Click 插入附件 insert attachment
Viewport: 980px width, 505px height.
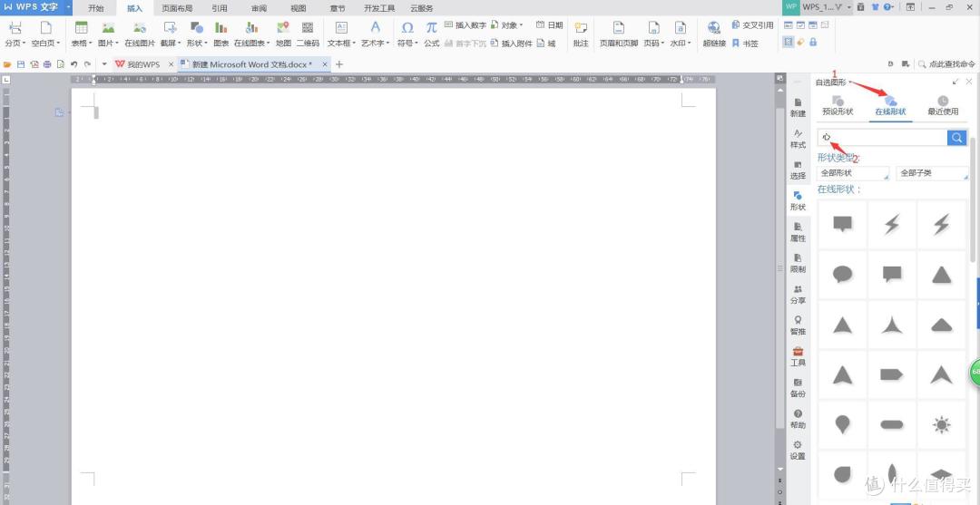pos(511,44)
